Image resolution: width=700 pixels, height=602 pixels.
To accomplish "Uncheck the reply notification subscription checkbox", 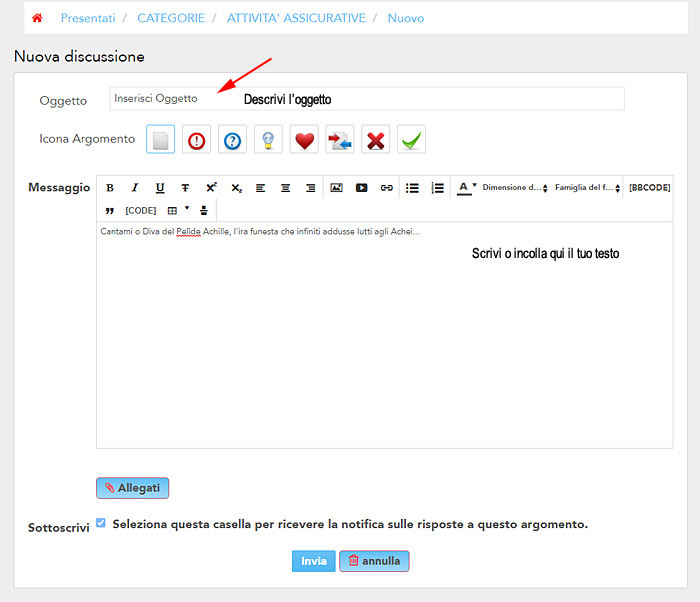I will tap(101, 523).
